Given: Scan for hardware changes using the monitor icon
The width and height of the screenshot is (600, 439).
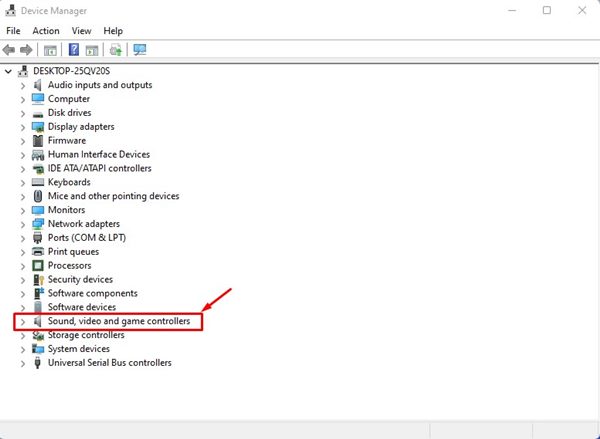Looking at the screenshot, I should [x=140, y=50].
